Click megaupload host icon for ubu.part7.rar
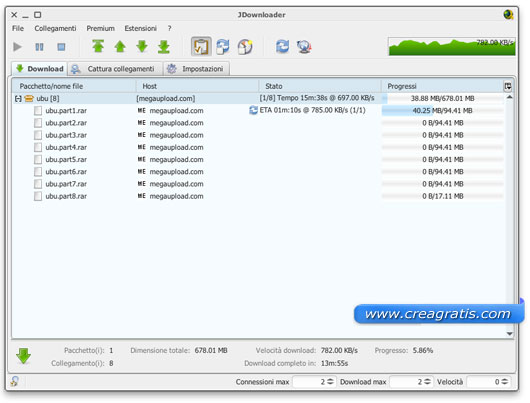Screen dimensions: 530x403 (142, 184)
